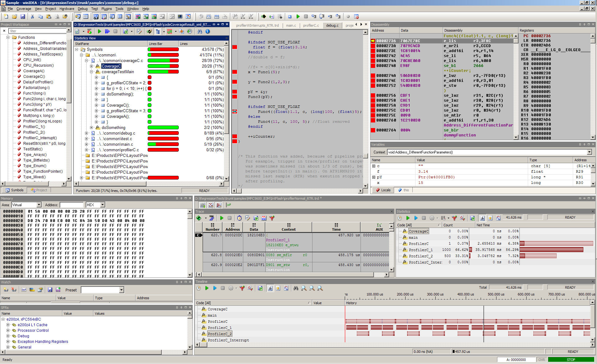Viewport: 597px width, 364px height.
Task: Click the memory Address input field
Action: click(x=72, y=205)
